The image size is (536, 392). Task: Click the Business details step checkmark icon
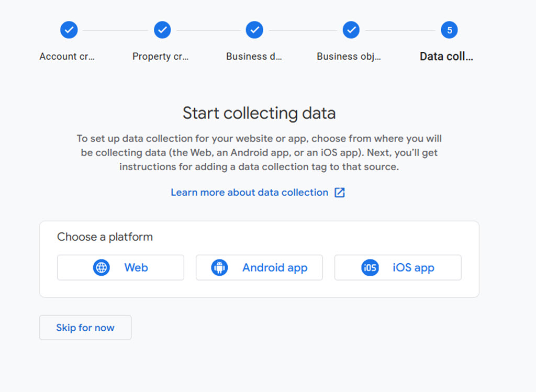click(x=255, y=30)
